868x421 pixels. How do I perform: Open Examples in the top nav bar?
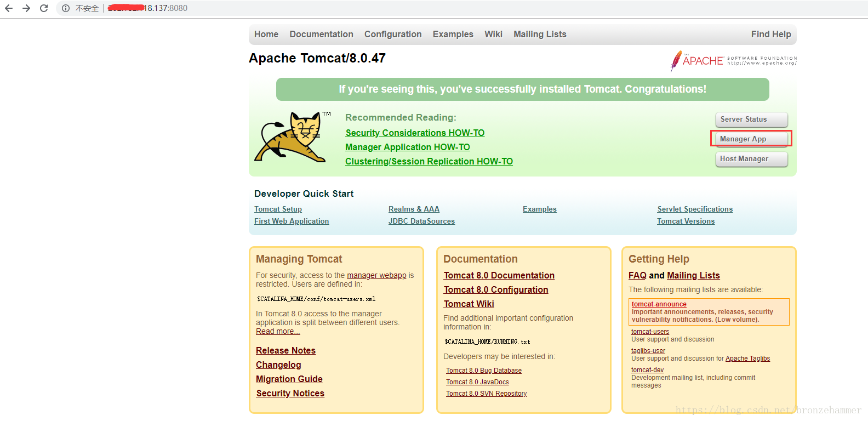453,34
